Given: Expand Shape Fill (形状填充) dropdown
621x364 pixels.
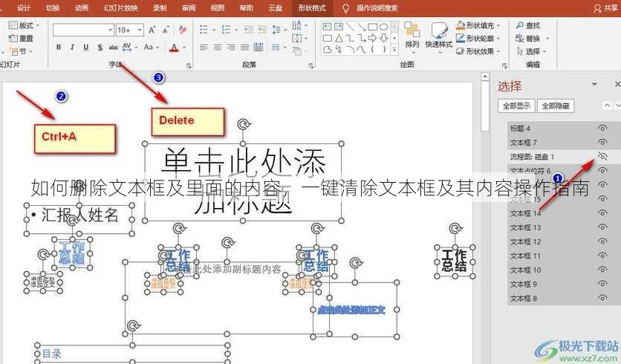Looking at the screenshot, I should pyautogui.click(x=498, y=25).
